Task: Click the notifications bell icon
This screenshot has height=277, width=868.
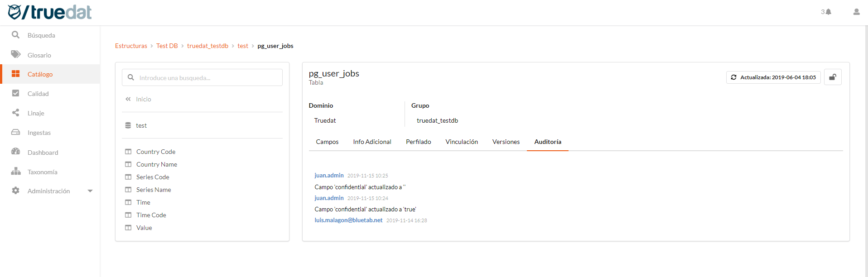Action: point(828,12)
